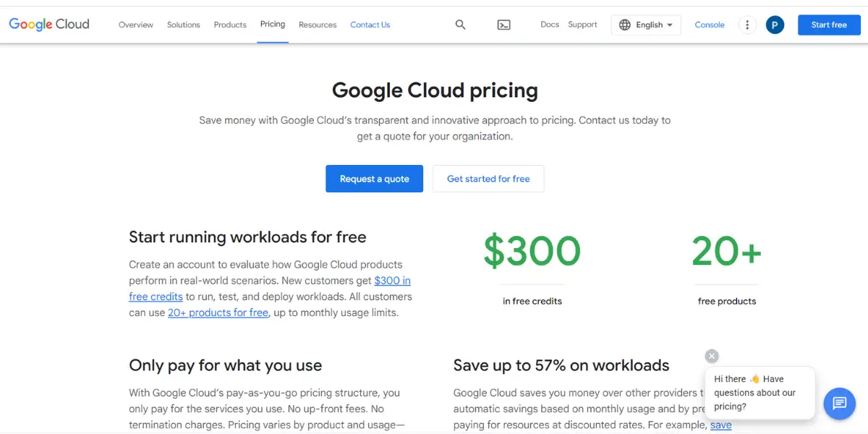Click the Google Cloud logo

coord(49,25)
